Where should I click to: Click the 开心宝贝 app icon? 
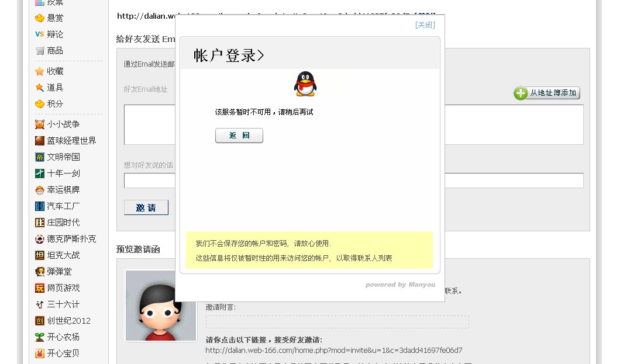pos(39,353)
